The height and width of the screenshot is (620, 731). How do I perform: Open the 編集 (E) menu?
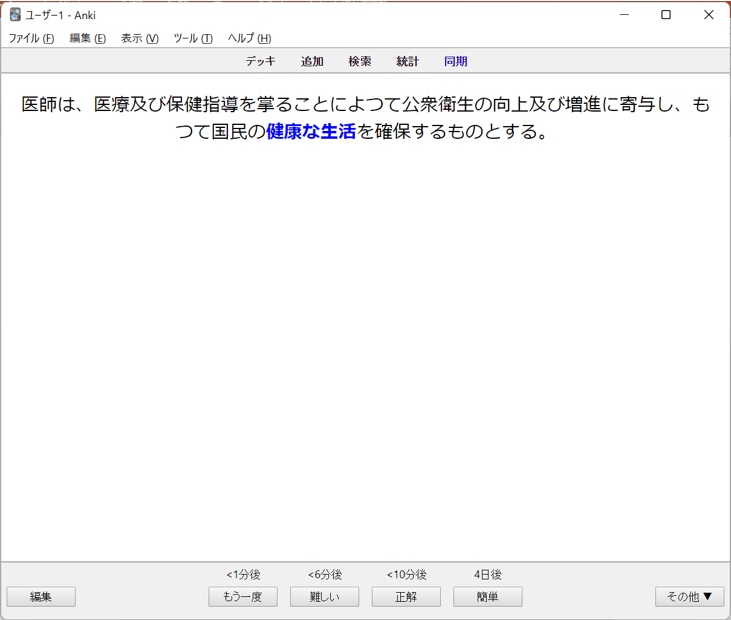[x=88, y=38]
